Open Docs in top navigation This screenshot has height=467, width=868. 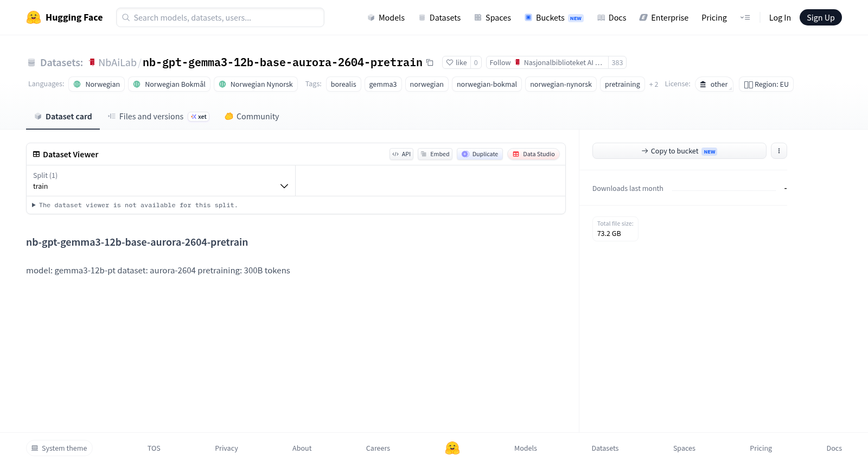611,17
